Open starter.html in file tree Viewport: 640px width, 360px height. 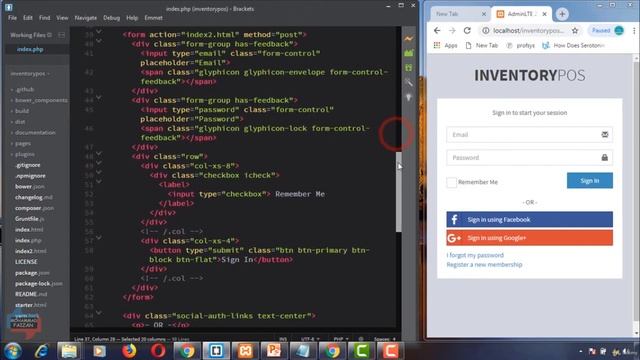[31, 305]
